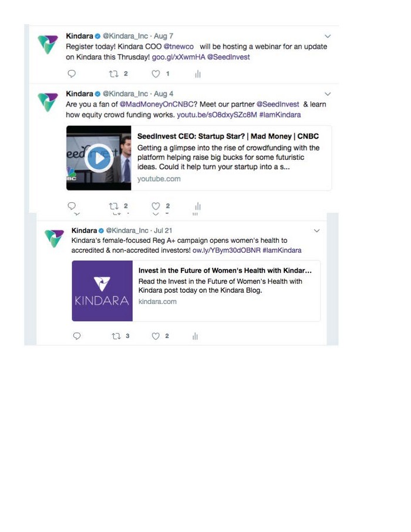The image size is (411, 532).
Task: Like the Aug 7 webinar tweet
Action: 156,73
